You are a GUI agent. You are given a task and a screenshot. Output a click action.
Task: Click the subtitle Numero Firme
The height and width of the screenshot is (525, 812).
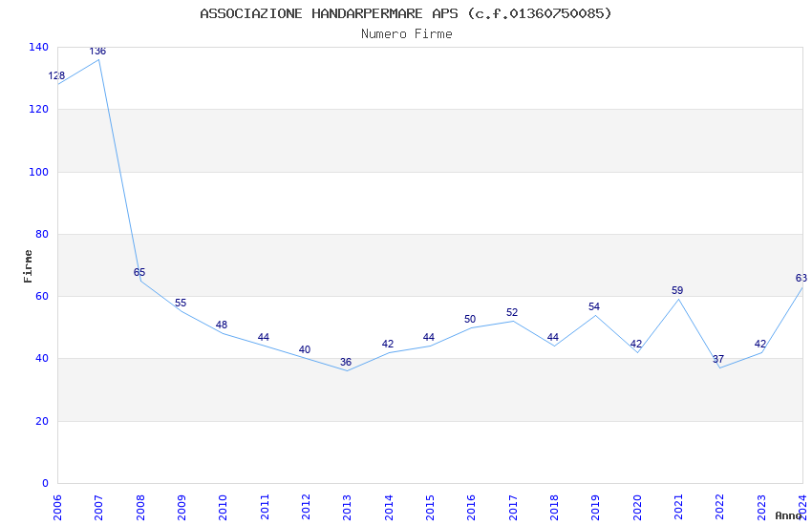click(x=407, y=34)
